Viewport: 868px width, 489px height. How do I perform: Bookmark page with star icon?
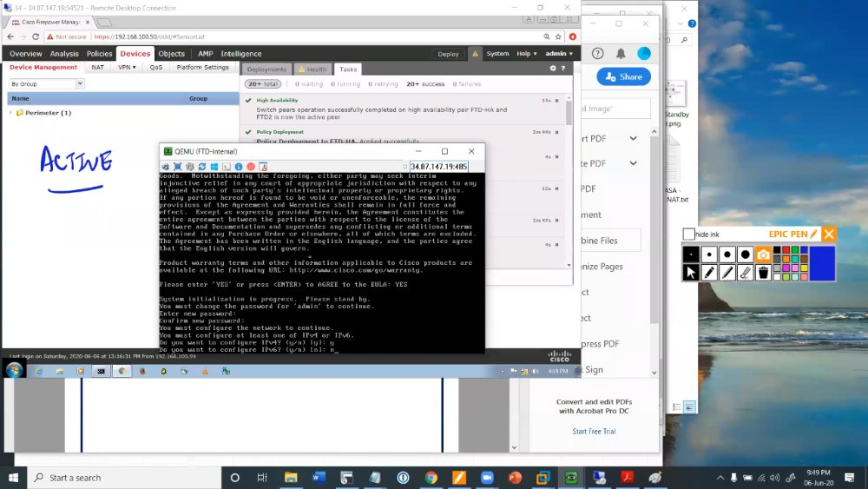[x=558, y=36]
